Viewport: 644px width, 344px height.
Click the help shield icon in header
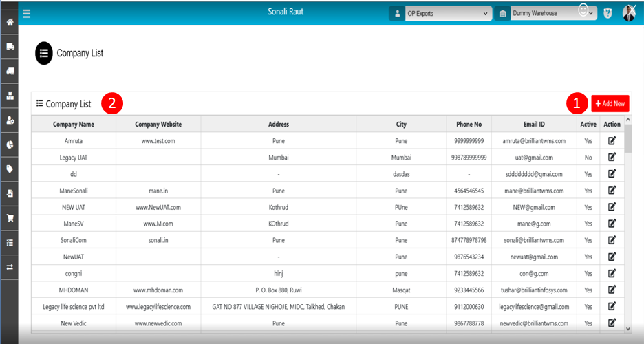click(608, 14)
